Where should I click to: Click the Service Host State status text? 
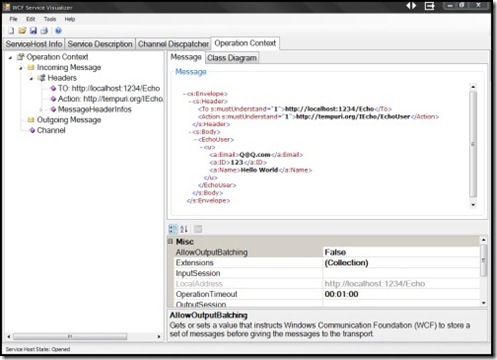pyautogui.click(x=38, y=349)
